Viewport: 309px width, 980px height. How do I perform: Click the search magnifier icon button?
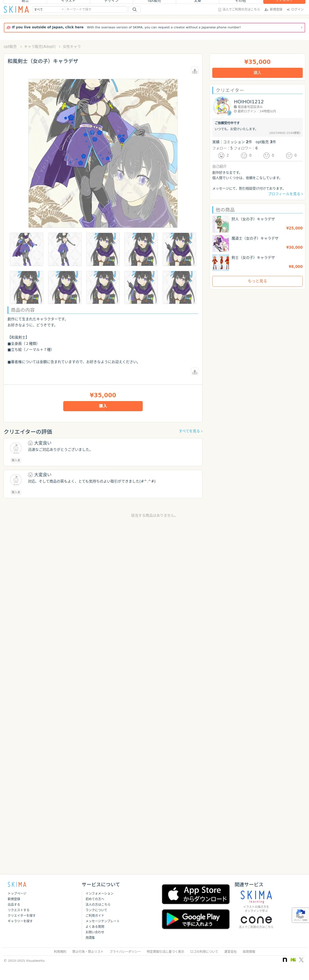(x=135, y=10)
